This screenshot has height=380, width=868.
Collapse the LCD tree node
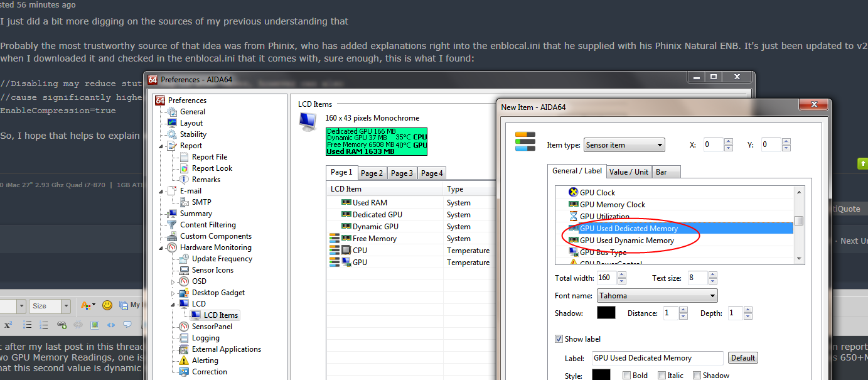tap(174, 304)
